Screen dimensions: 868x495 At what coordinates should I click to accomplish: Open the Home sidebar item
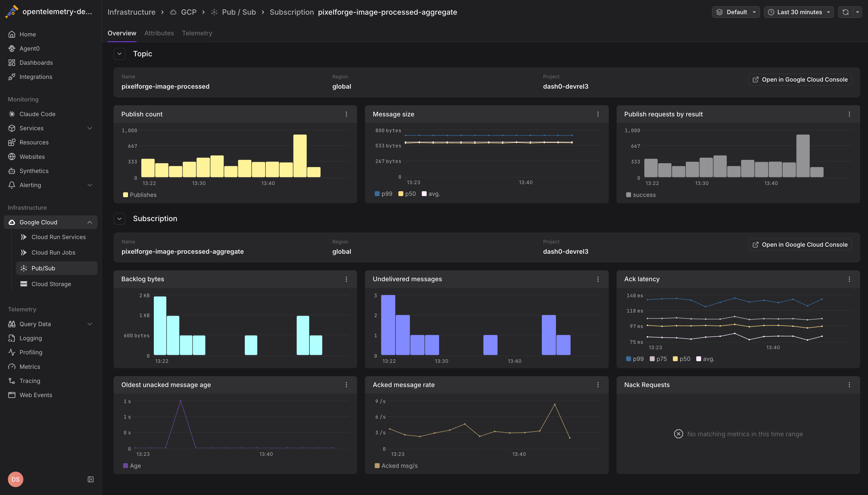pyautogui.click(x=51, y=34)
